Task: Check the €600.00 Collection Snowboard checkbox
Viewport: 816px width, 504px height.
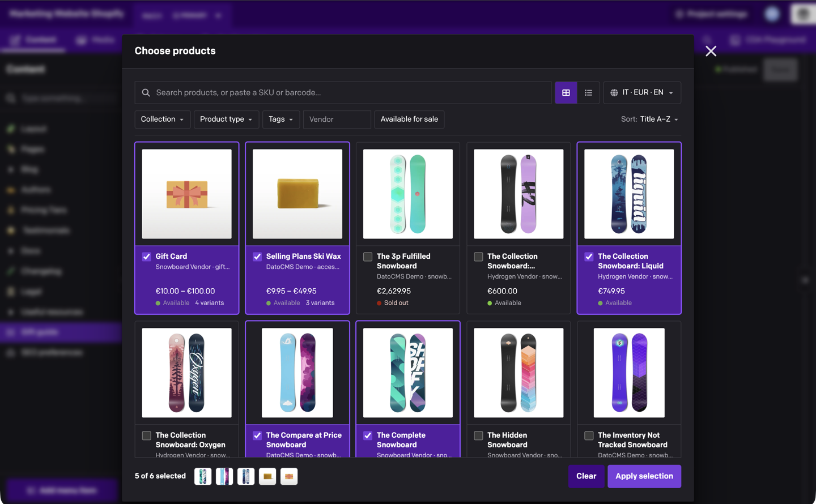Action: click(x=478, y=257)
